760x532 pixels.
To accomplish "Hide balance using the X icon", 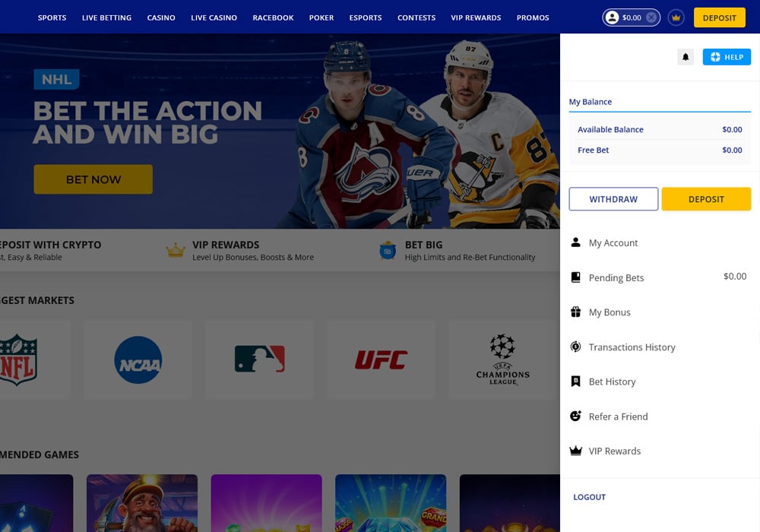I will [x=651, y=17].
